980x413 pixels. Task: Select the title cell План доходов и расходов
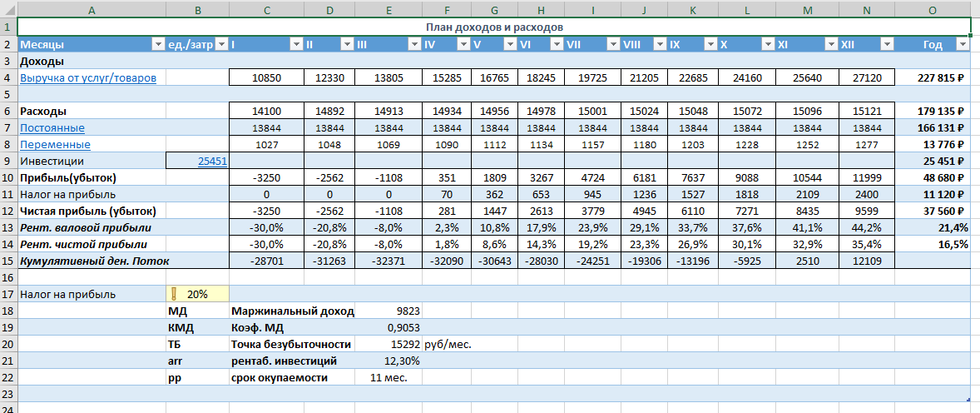494,27
